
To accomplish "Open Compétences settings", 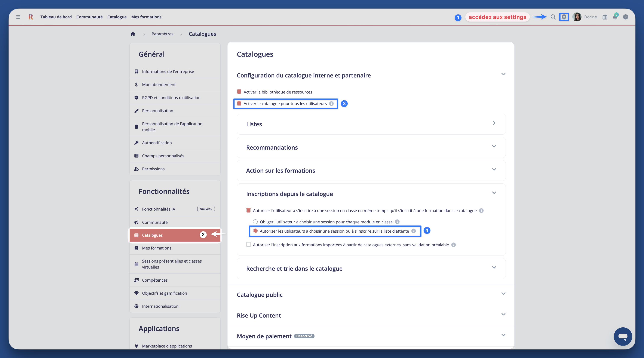I will point(175,280).
